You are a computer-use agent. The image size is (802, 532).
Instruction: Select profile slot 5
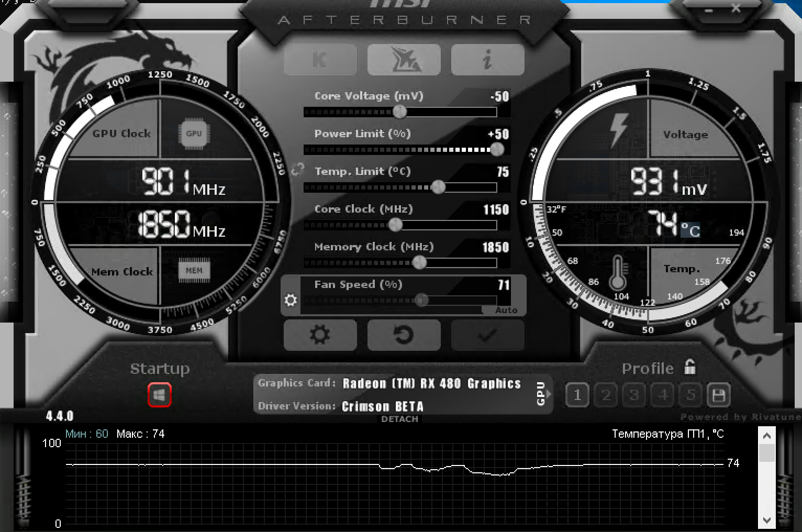pyautogui.click(x=690, y=395)
